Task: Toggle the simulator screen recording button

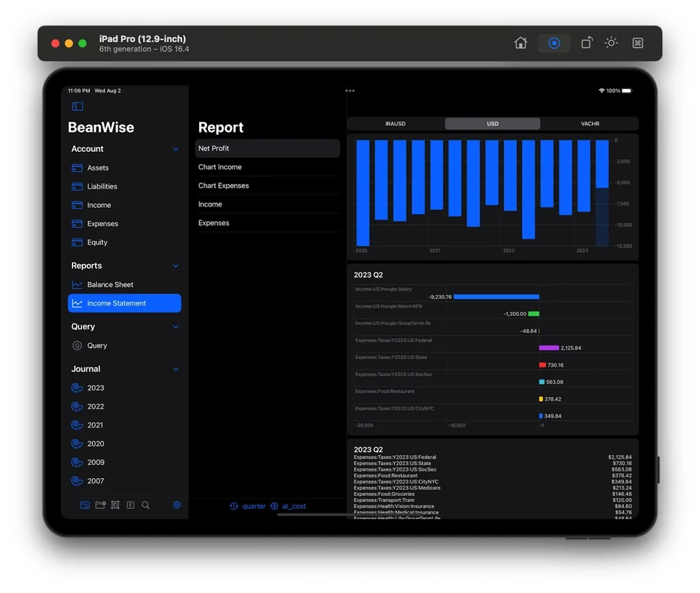Action: pos(554,43)
